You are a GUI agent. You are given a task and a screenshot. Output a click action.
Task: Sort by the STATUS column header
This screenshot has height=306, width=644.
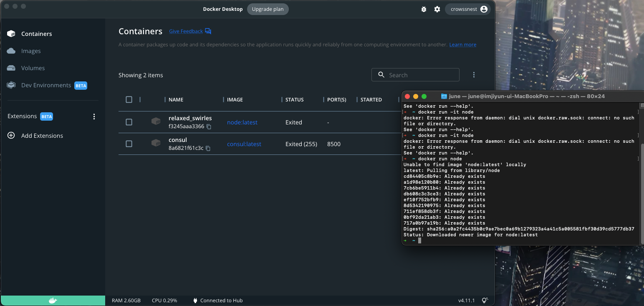click(x=294, y=100)
